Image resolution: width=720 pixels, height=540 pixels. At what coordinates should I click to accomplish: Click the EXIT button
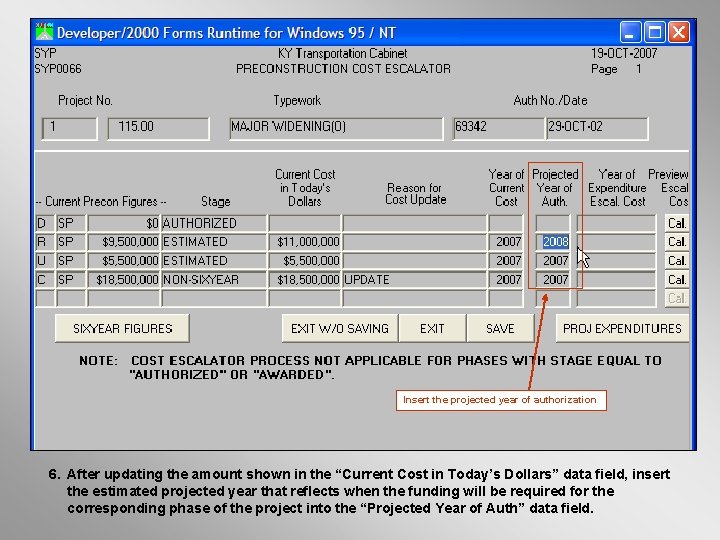pos(432,328)
